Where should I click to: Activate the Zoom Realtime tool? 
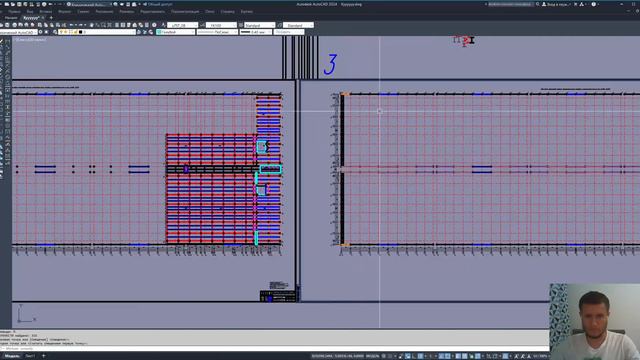point(97,25)
